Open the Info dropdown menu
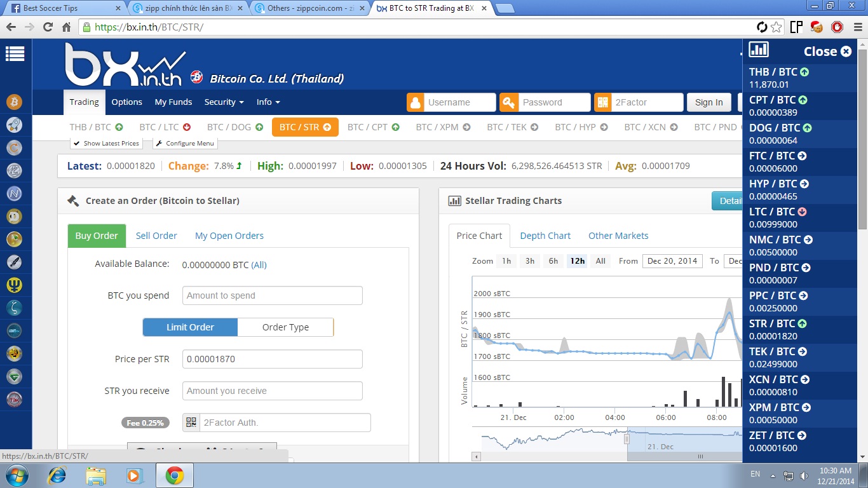The width and height of the screenshot is (868, 488). (x=268, y=102)
